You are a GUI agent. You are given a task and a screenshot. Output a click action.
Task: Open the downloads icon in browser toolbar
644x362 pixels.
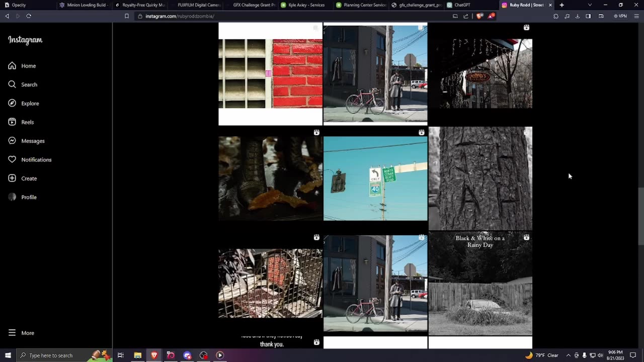[578, 16]
